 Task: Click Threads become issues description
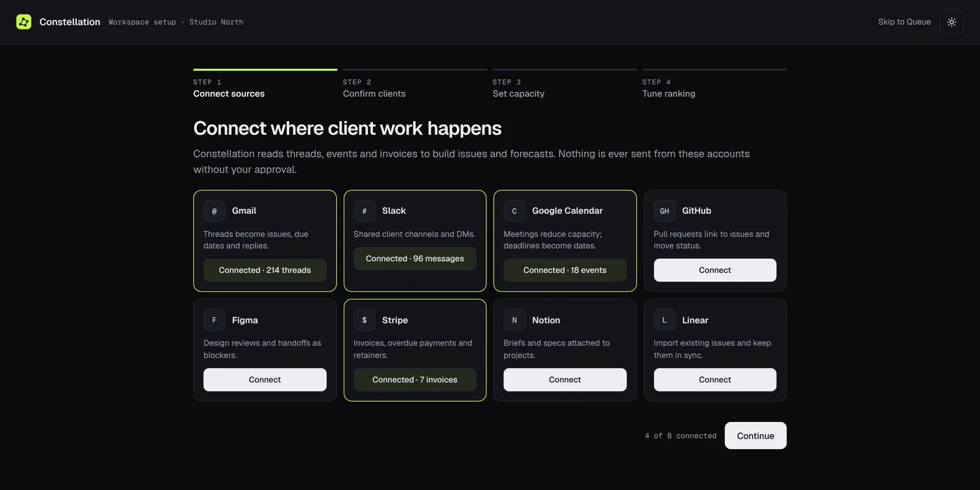point(256,240)
